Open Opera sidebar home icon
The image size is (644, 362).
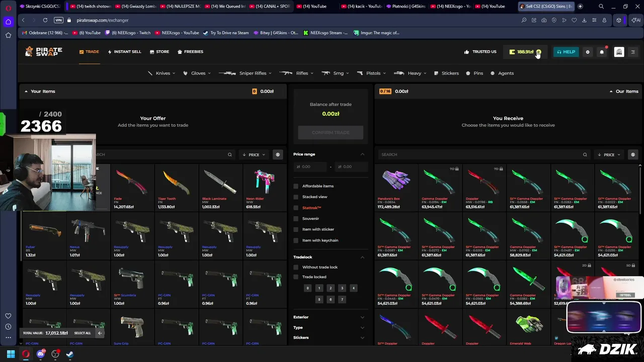pyautogui.click(x=8, y=22)
